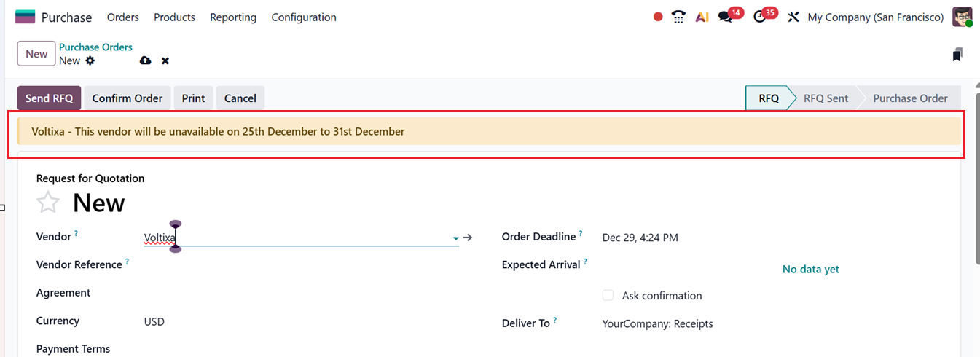The height and width of the screenshot is (357, 980).
Task: Go back to Purchase Orders breadcrumb
Action: click(95, 47)
